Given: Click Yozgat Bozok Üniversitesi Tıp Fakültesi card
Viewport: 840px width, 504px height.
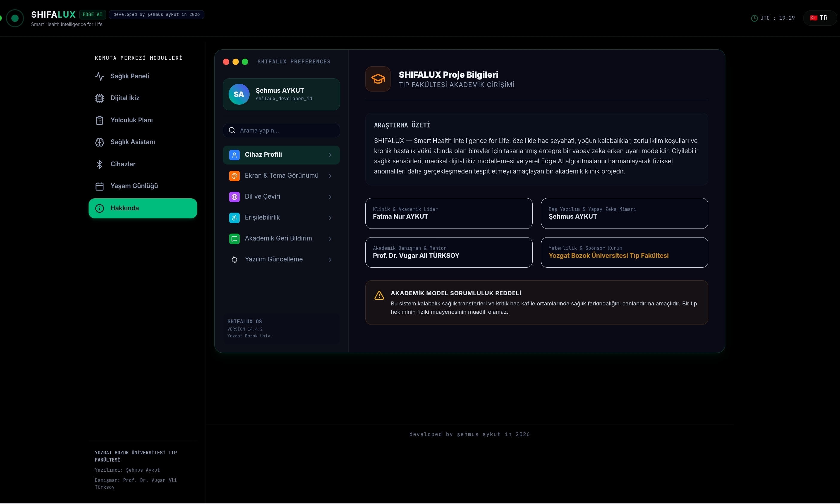Looking at the screenshot, I should click(625, 252).
